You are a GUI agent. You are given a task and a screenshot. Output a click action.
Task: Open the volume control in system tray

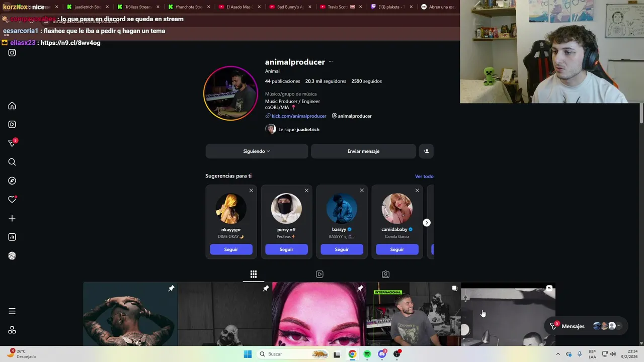[x=613, y=354]
